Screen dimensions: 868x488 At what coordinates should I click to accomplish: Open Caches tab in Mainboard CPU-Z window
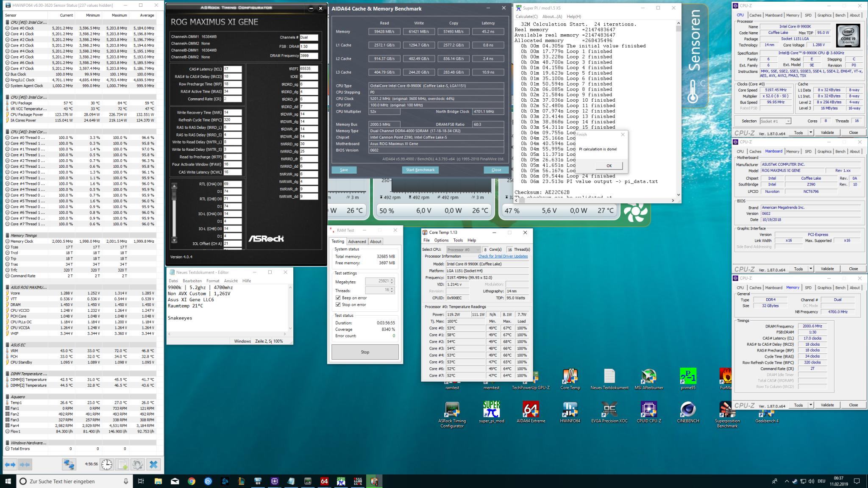click(x=755, y=151)
